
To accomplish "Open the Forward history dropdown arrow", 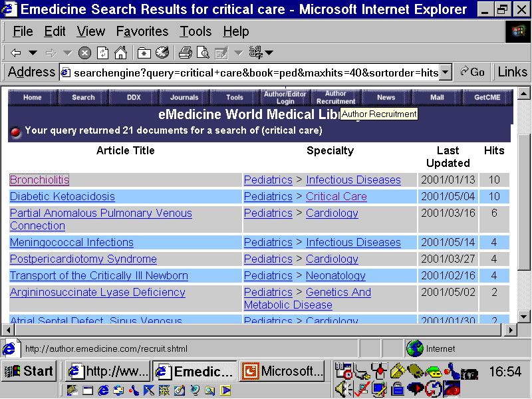I will click(68, 53).
